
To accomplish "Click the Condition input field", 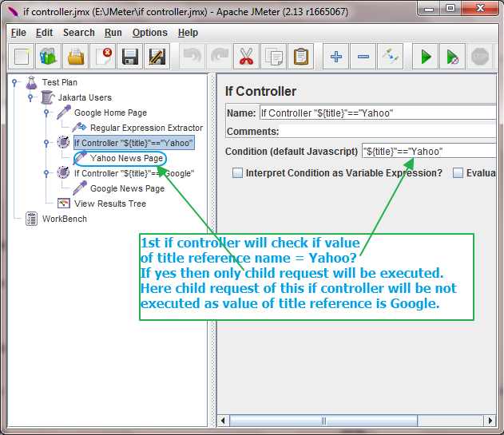I will pyautogui.click(x=429, y=151).
